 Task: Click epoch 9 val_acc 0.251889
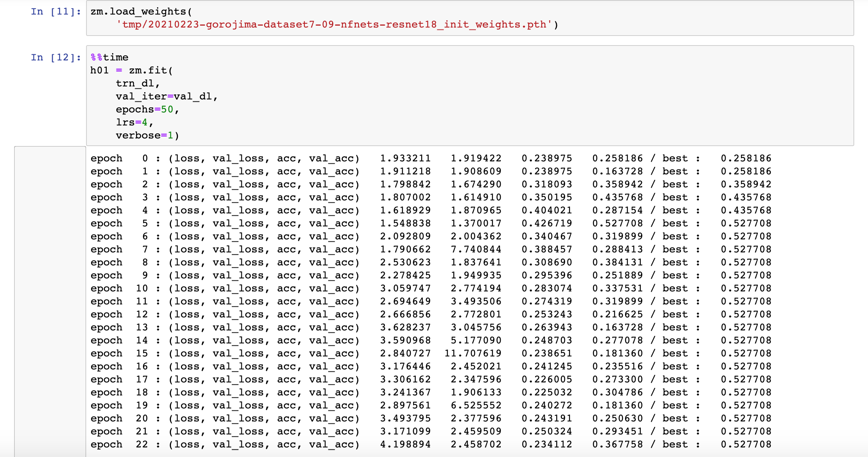pos(618,275)
